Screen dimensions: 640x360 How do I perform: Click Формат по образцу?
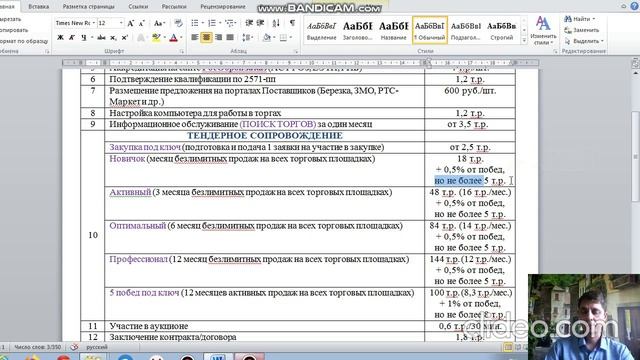tap(24, 41)
